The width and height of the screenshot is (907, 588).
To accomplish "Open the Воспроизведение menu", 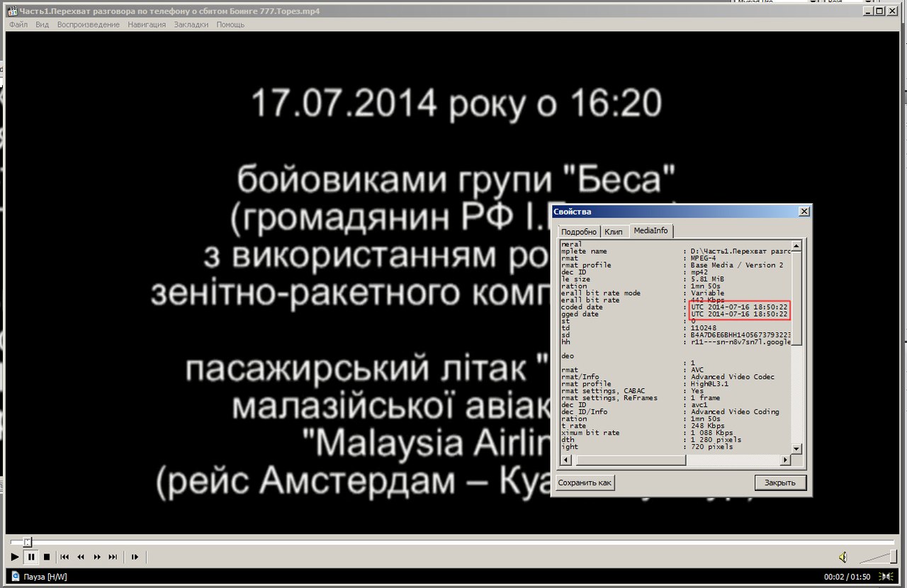I will (x=89, y=24).
